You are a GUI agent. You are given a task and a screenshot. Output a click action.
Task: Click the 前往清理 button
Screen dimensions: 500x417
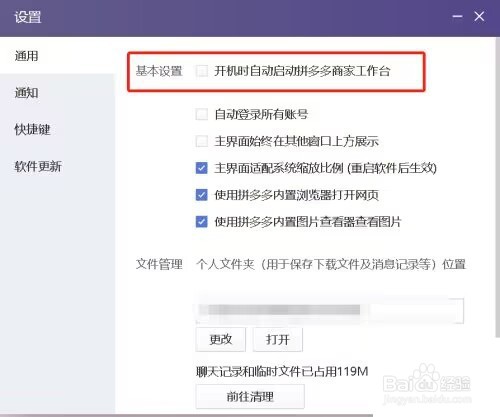250,396
